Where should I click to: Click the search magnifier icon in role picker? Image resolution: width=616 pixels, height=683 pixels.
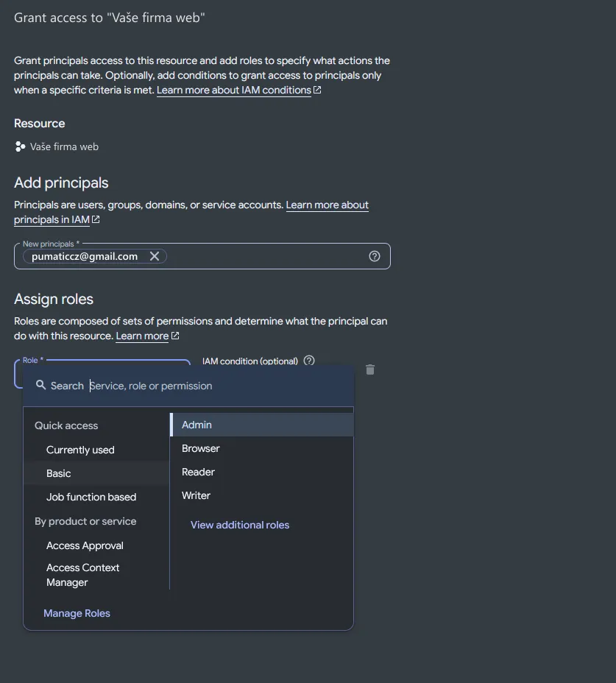click(40, 385)
